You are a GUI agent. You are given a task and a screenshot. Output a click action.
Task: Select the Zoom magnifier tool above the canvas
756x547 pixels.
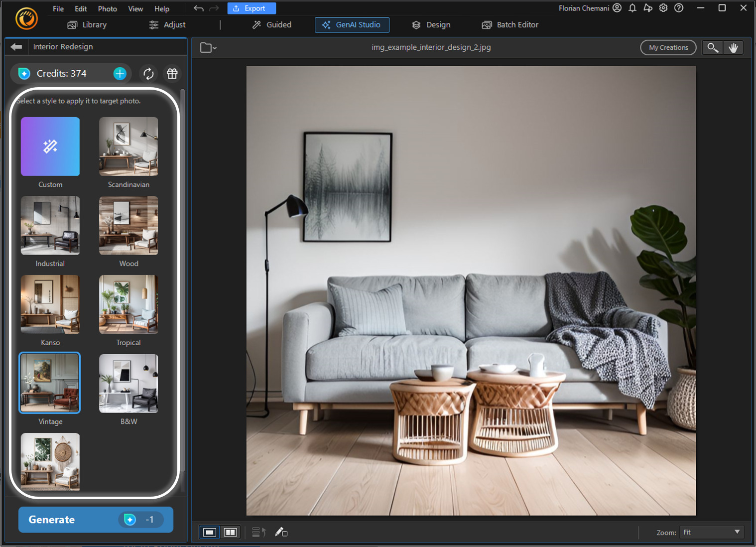(712, 47)
